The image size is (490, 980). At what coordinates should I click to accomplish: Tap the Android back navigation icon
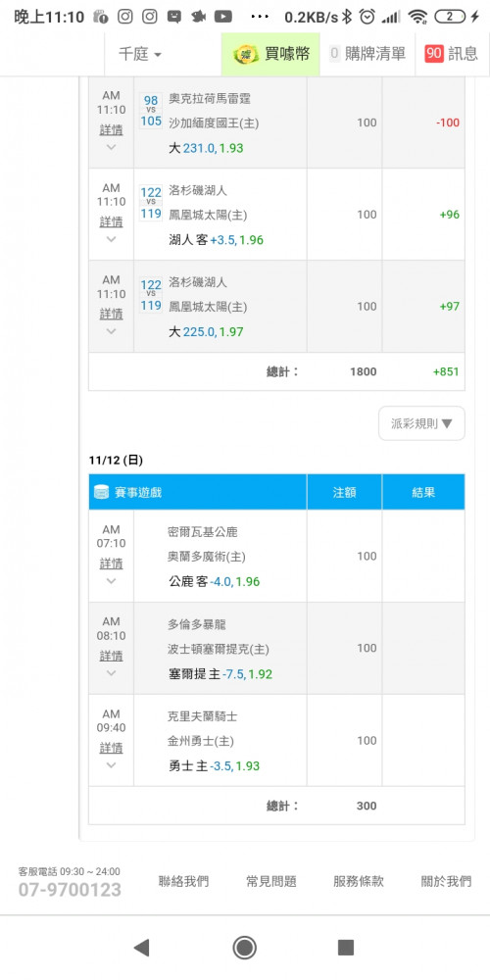(142, 948)
